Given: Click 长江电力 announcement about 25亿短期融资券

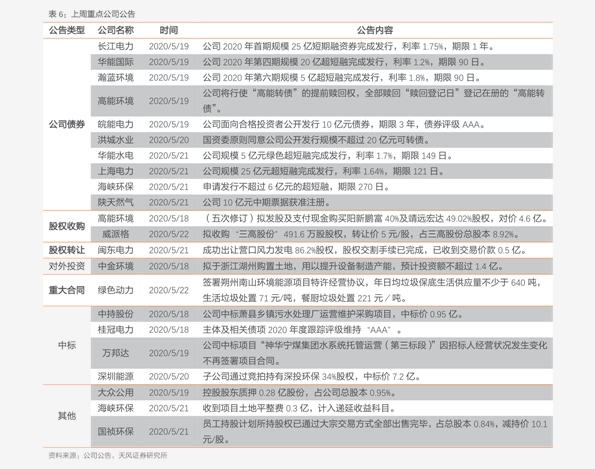Looking at the screenshot, I should (348, 46).
